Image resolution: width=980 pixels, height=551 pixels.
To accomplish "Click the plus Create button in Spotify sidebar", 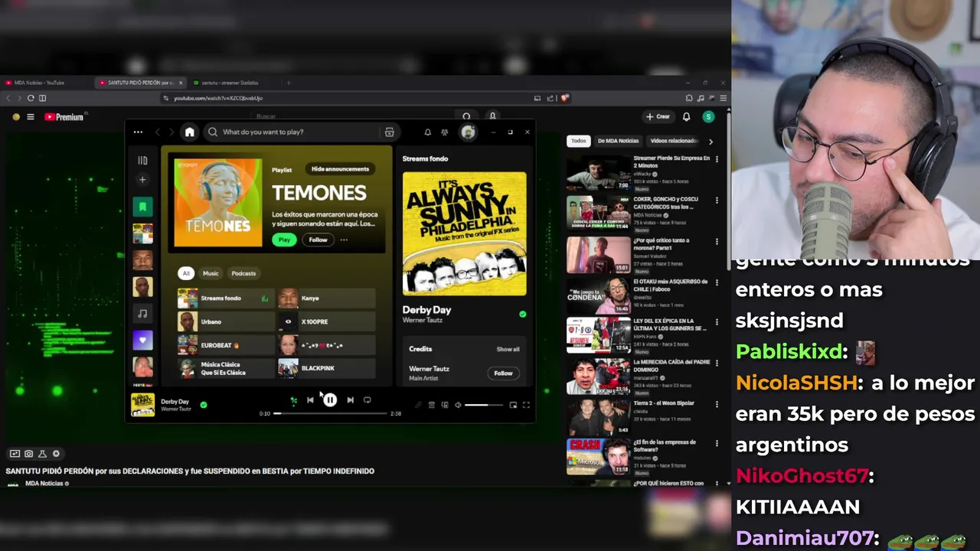I will pyautogui.click(x=142, y=180).
